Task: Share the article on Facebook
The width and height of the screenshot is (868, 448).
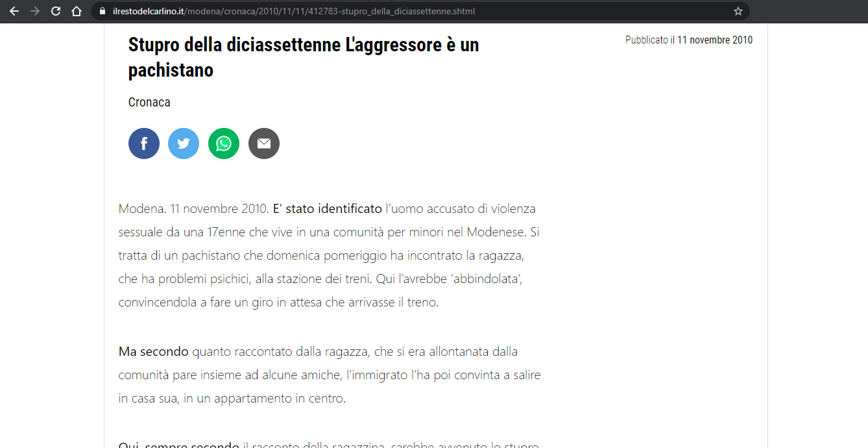Action: coord(144,143)
